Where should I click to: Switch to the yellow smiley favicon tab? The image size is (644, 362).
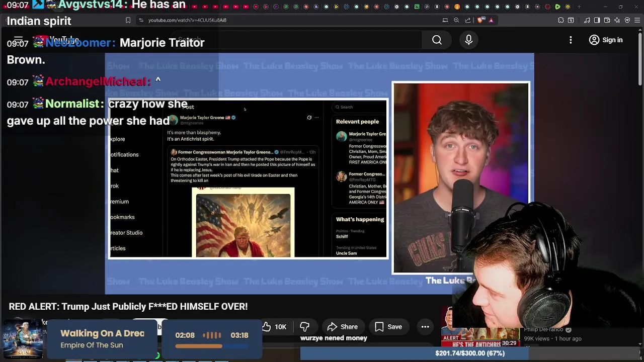tap(568, 7)
